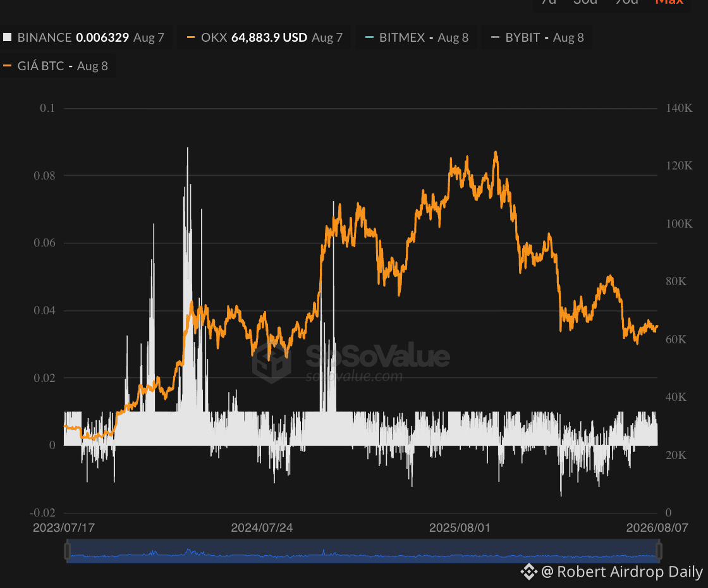Select the 7d time range tab
The height and width of the screenshot is (588, 708).
pyautogui.click(x=549, y=3)
